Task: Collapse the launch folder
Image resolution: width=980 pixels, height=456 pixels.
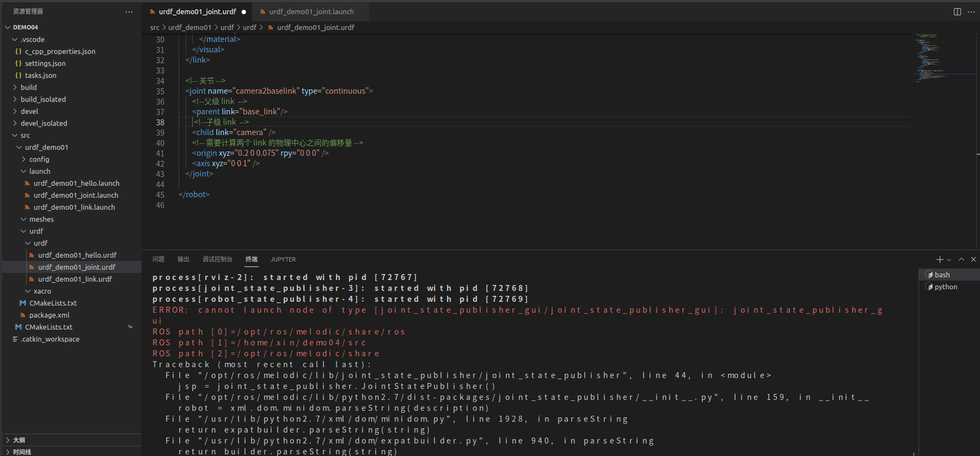Action: pos(24,171)
